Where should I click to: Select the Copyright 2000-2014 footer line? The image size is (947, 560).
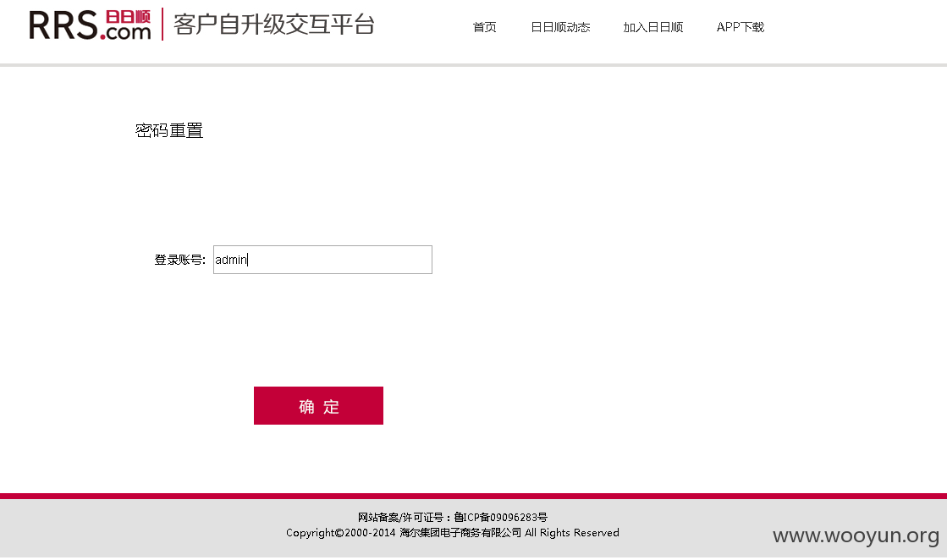click(453, 533)
